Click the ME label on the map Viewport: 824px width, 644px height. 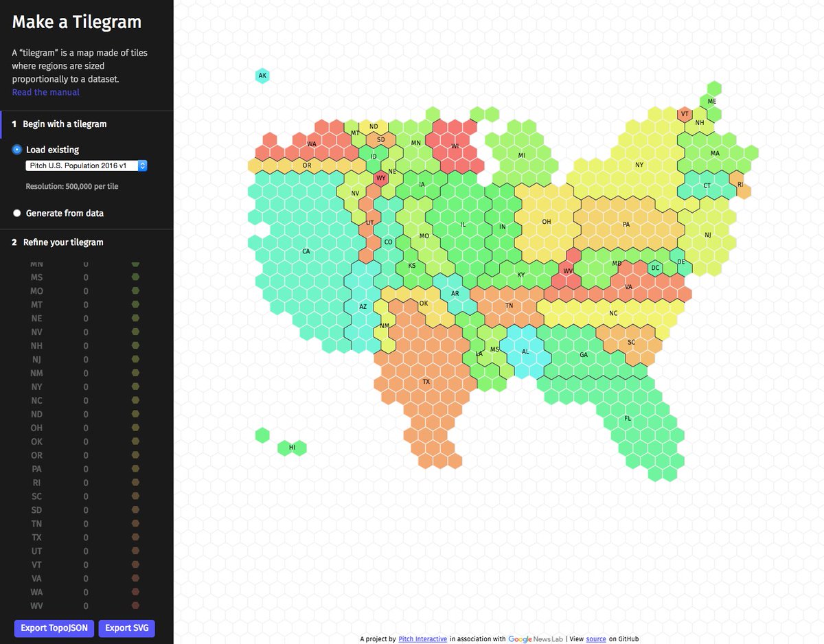[x=712, y=102]
